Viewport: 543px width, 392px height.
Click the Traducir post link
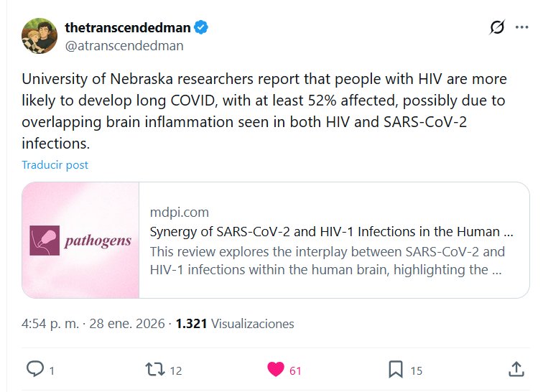coord(55,164)
